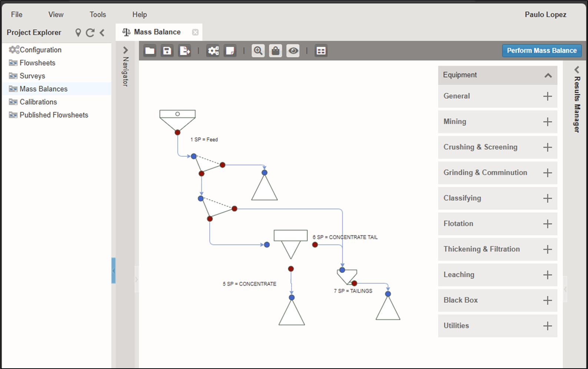Click the export document arrow icon
The image size is (588, 369).
(x=185, y=51)
